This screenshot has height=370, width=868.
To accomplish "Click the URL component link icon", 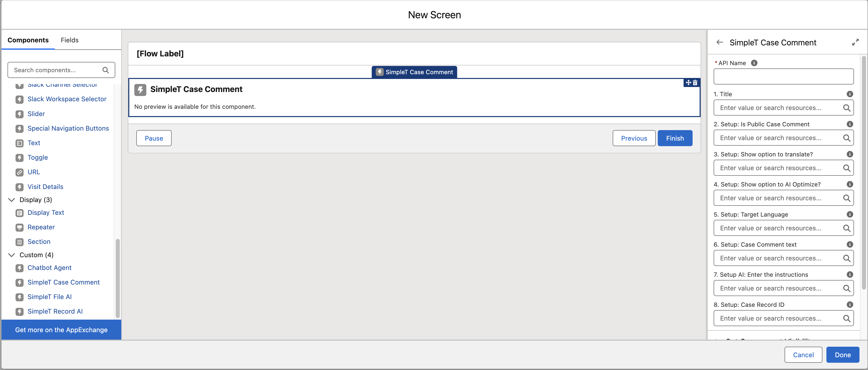I will [x=20, y=172].
